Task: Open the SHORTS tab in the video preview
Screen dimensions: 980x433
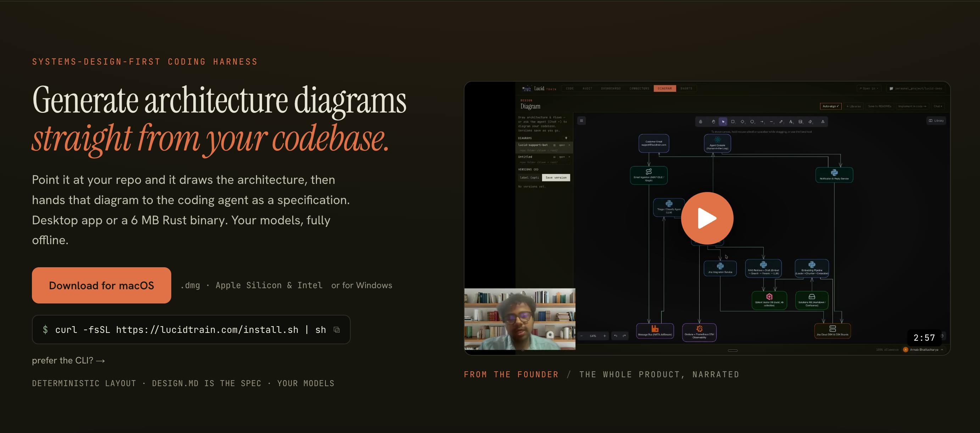Action: 686,88
